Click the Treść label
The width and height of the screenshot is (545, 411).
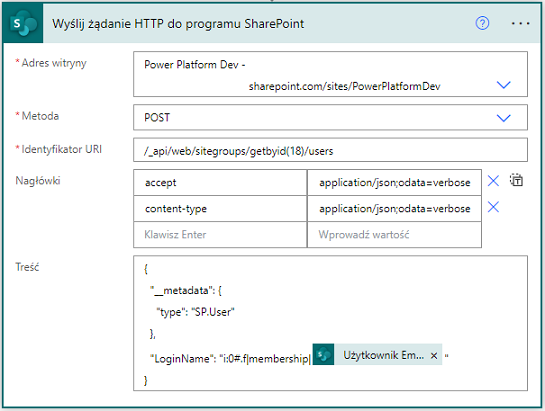click(27, 267)
